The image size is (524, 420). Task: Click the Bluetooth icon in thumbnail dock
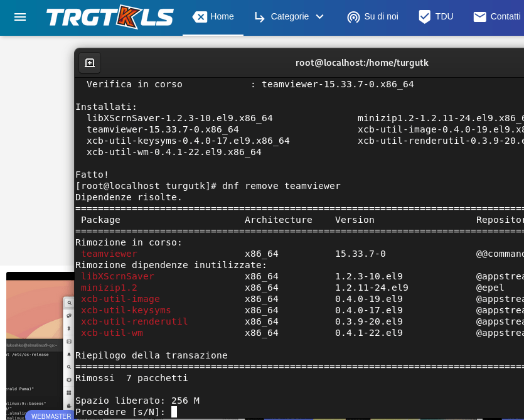pos(69,328)
